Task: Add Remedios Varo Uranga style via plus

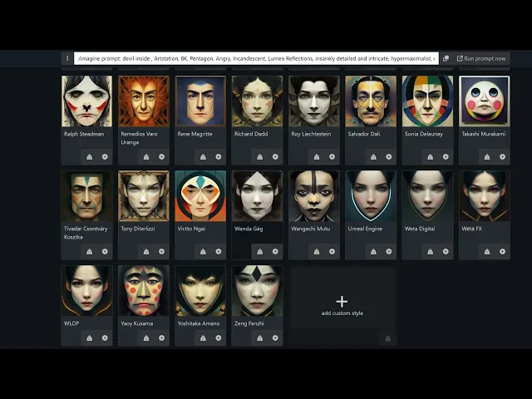Action: (161, 157)
